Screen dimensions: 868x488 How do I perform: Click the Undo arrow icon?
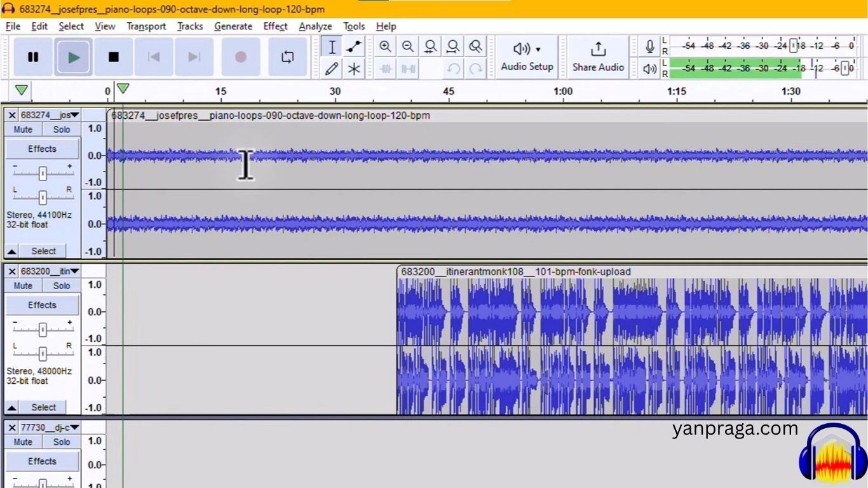coord(453,69)
